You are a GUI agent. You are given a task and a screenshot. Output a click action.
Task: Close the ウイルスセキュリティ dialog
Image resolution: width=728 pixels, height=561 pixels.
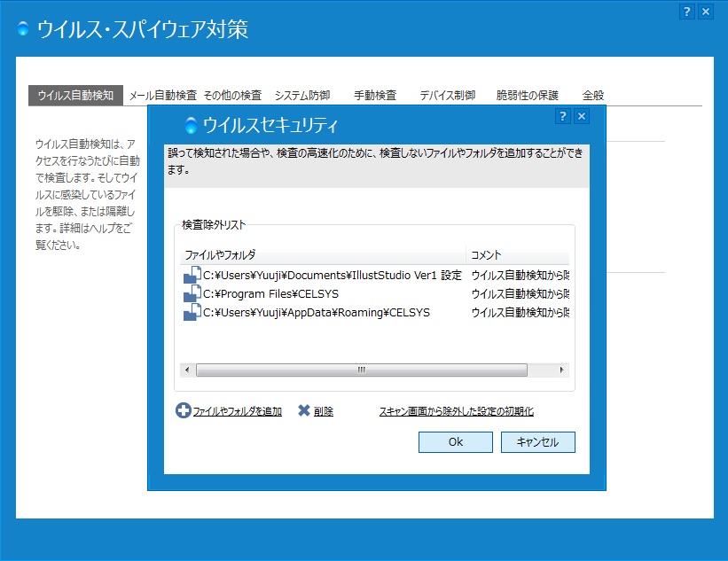tap(582, 116)
